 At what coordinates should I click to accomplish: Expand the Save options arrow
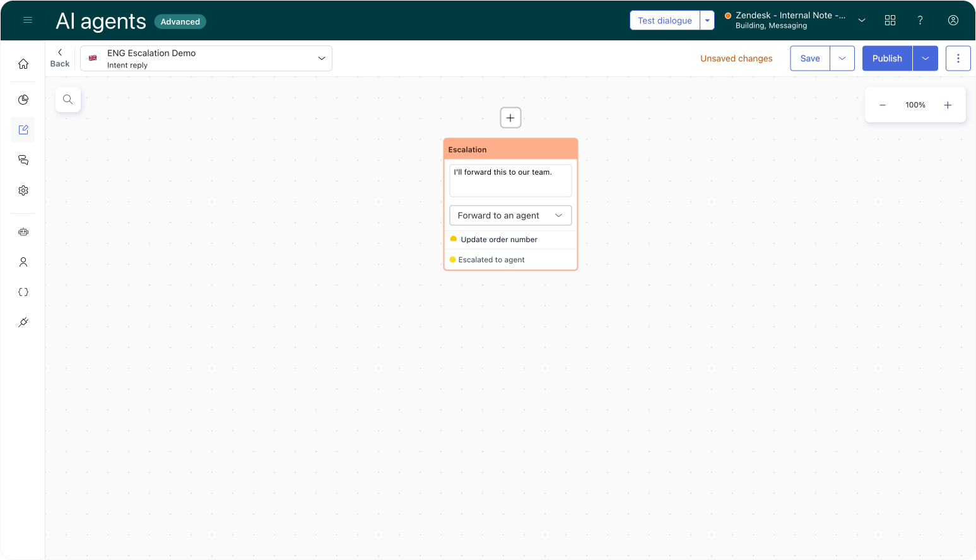pyautogui.click(x=842, y=59)
